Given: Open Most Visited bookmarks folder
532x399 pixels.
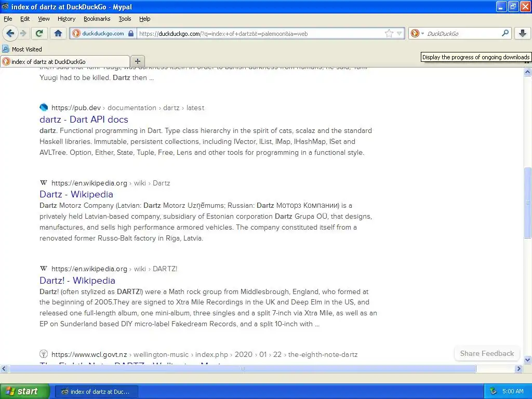Looking at the screenshot, I should coord(22,49).
